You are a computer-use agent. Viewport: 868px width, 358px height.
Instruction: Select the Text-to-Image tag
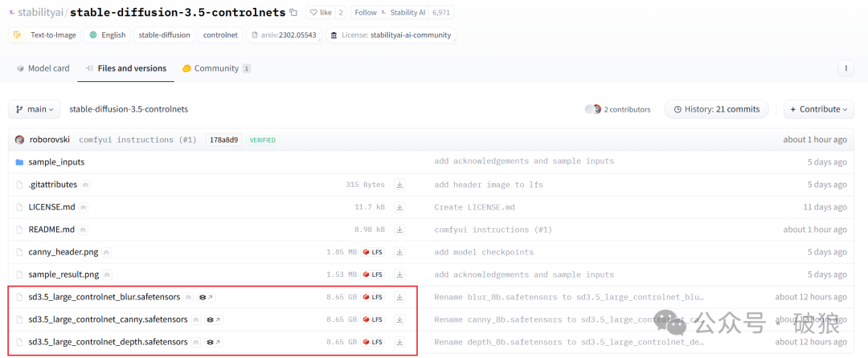[x=45, y=35]
